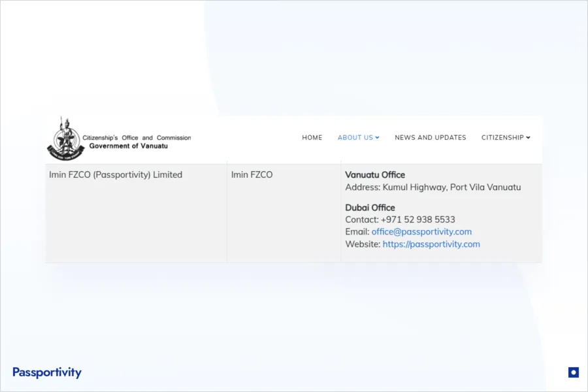Select the 'Imin FZCO' table cell
588x392 pixels.
coord(284,213)
